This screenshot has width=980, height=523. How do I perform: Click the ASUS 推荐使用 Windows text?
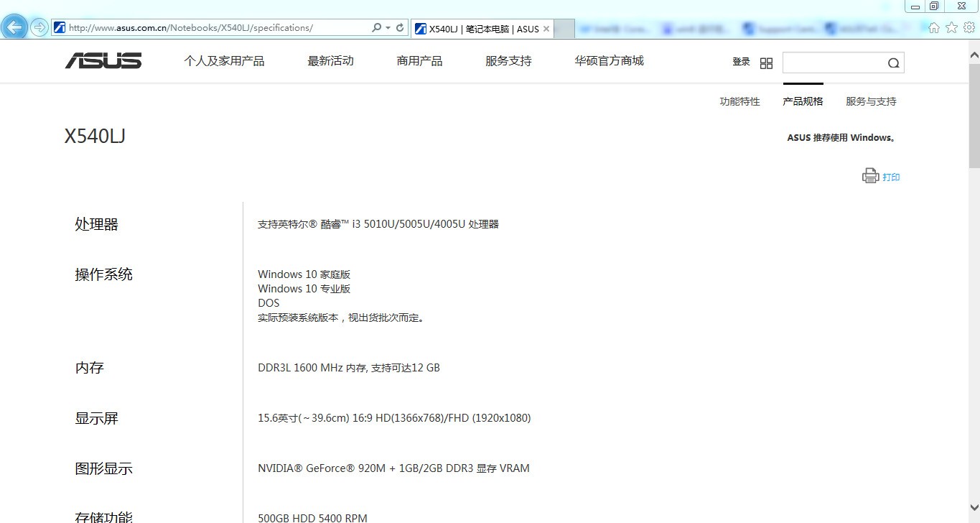[842, 137]
